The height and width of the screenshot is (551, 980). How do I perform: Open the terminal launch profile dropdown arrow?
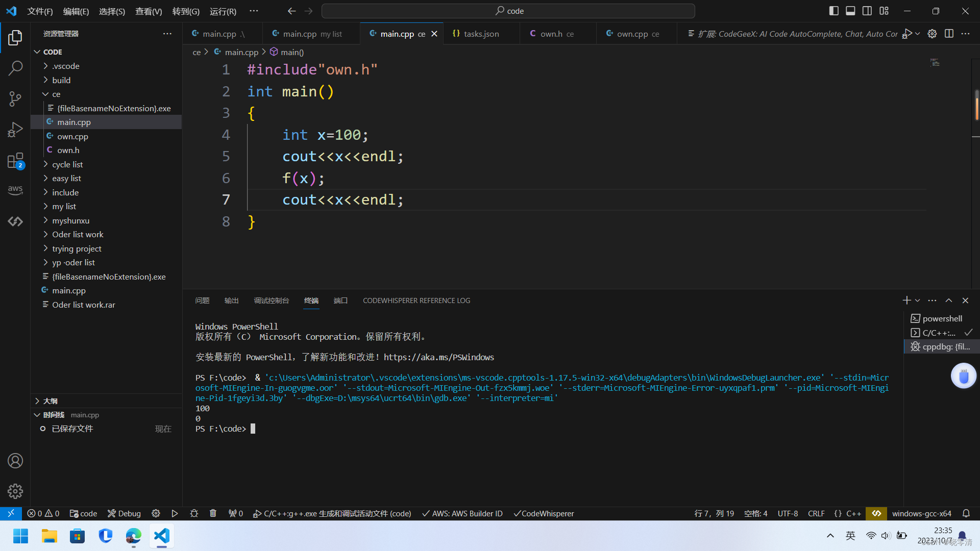918,300
